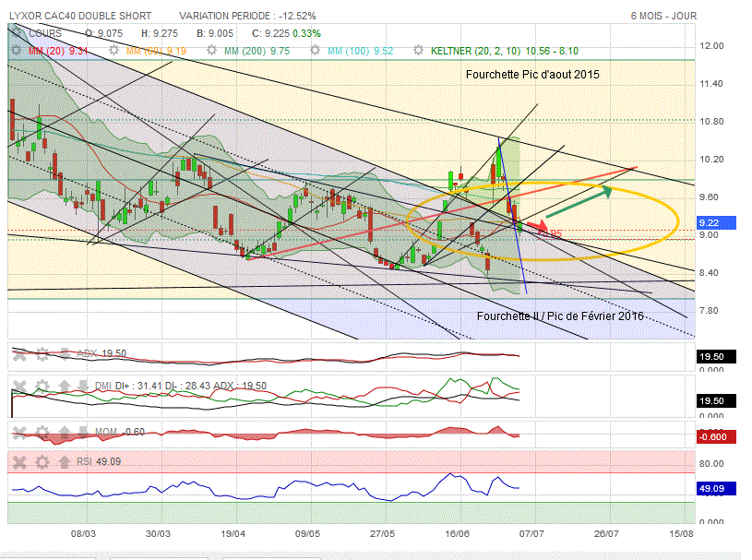Open gear settings for KELTNER channel
Image resolution: width=752 pixels, height=560 pixels.
(418, 51)
